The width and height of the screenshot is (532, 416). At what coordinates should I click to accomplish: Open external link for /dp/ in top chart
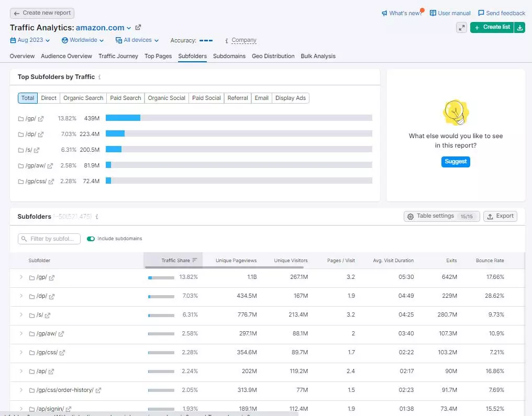pyautogui.click(x=41, y=134)
